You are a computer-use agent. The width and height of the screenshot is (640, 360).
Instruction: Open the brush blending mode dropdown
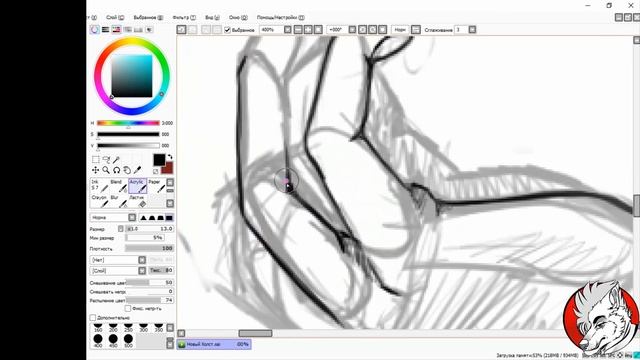pyautogui.click(x=113, y=218)
